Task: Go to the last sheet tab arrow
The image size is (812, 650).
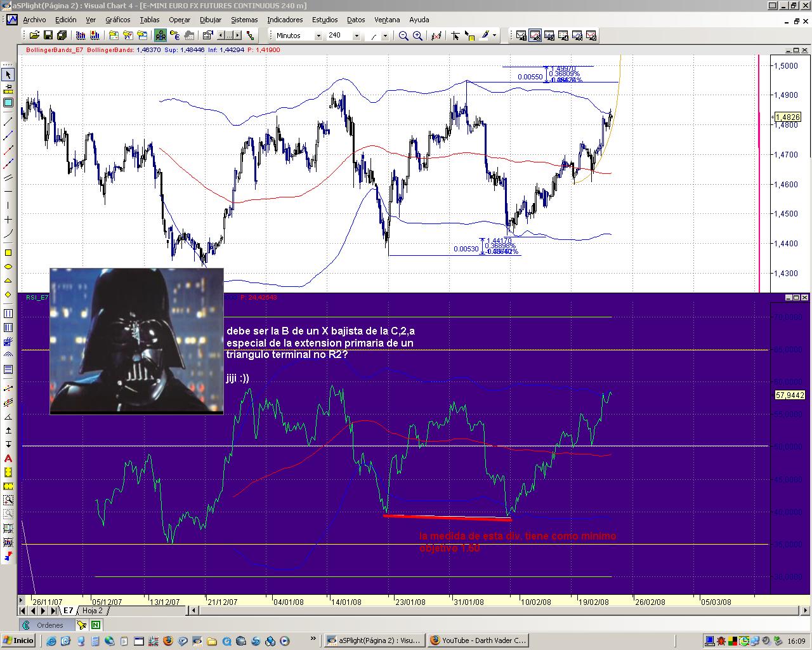Action: pos(52,611)
